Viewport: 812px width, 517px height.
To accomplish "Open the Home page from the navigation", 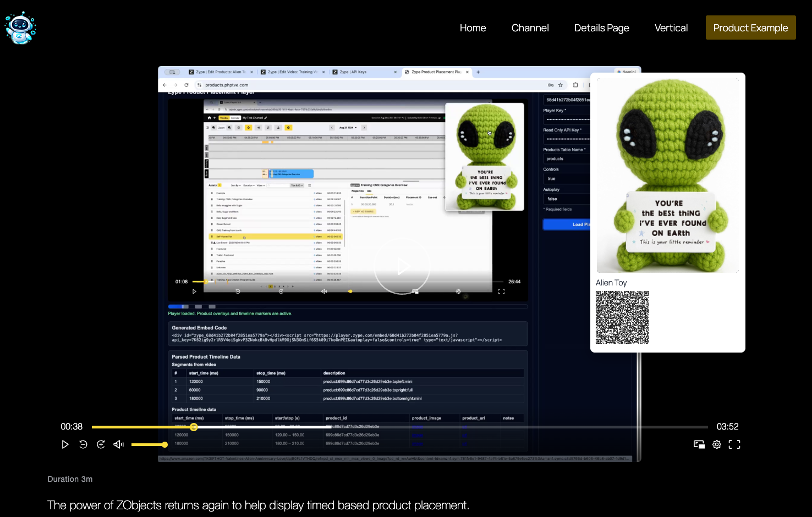I will point(473,28).
